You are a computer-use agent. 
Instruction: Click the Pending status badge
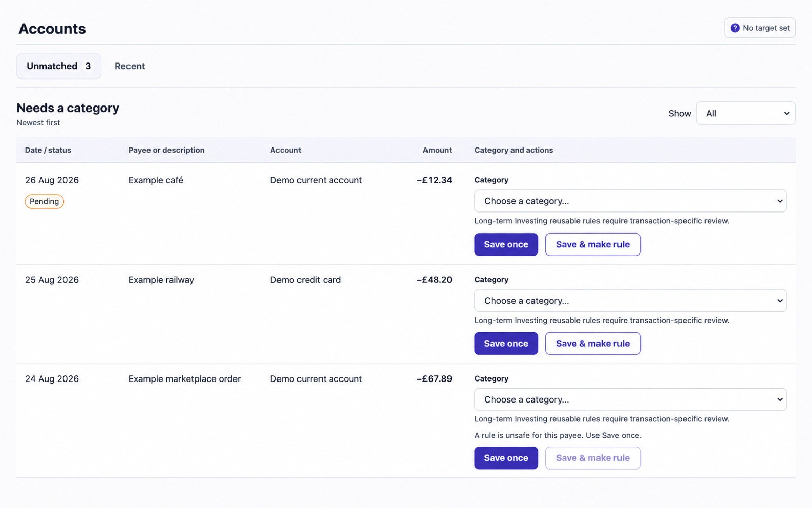point(45,201)
